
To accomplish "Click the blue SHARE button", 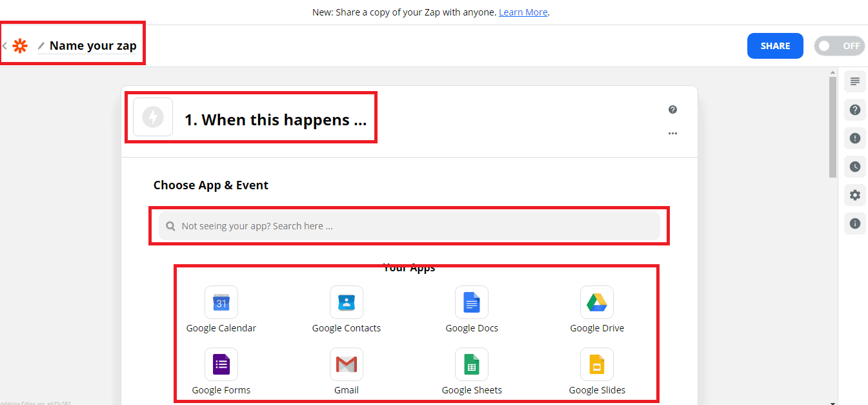I will click(x=775, y=46).
